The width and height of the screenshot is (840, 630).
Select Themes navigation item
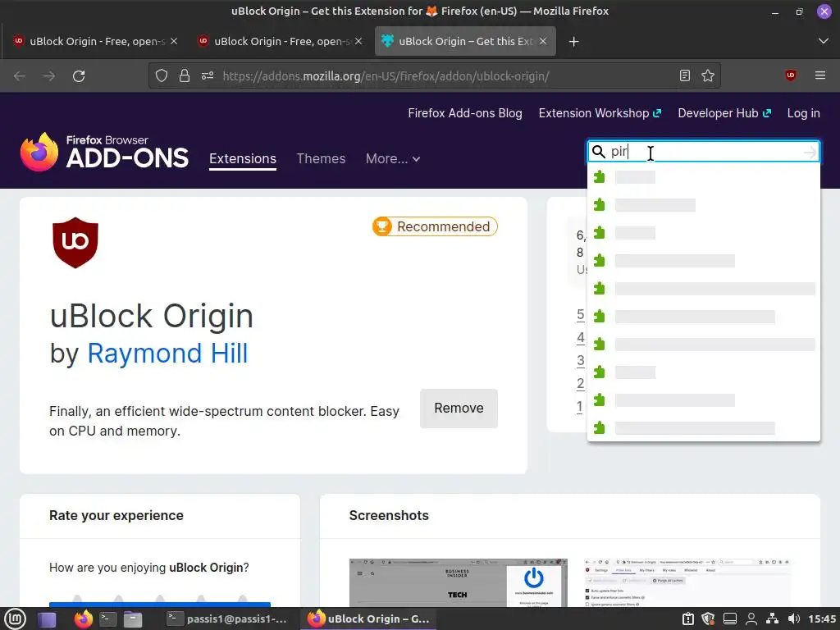pos(321,158)
